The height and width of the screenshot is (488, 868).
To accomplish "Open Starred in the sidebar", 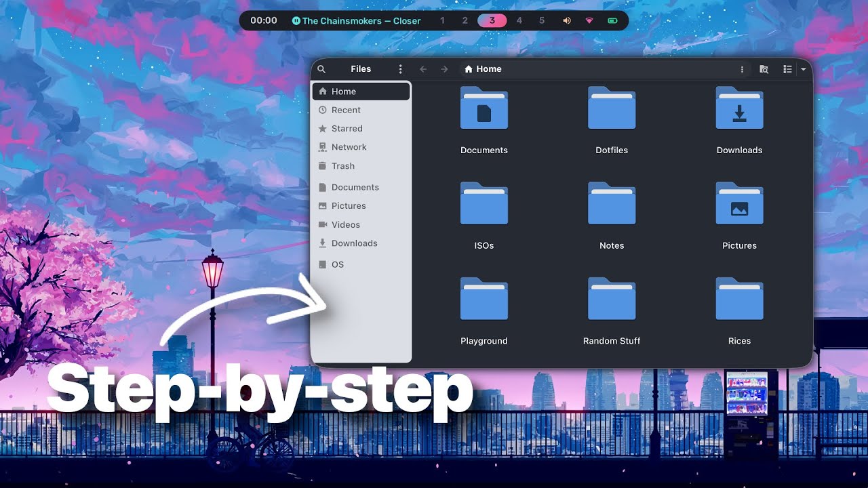I will coord(361,128).
